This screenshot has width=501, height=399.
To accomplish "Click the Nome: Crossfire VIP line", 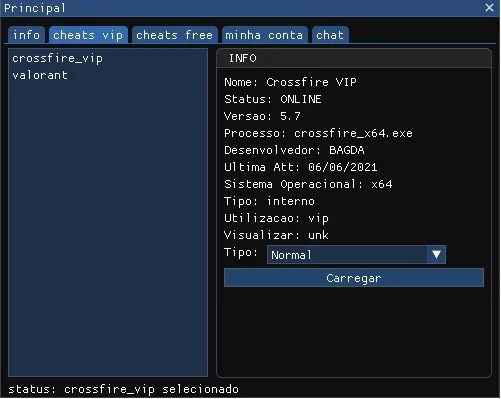I will [x=290, y=82].
